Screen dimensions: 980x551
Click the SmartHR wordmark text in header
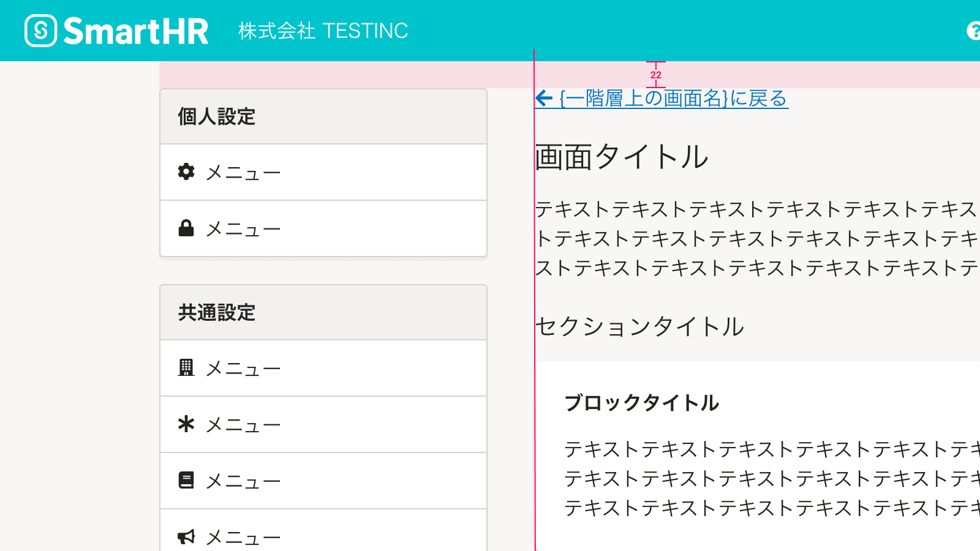pyautogui.click(x=136, y=31)
